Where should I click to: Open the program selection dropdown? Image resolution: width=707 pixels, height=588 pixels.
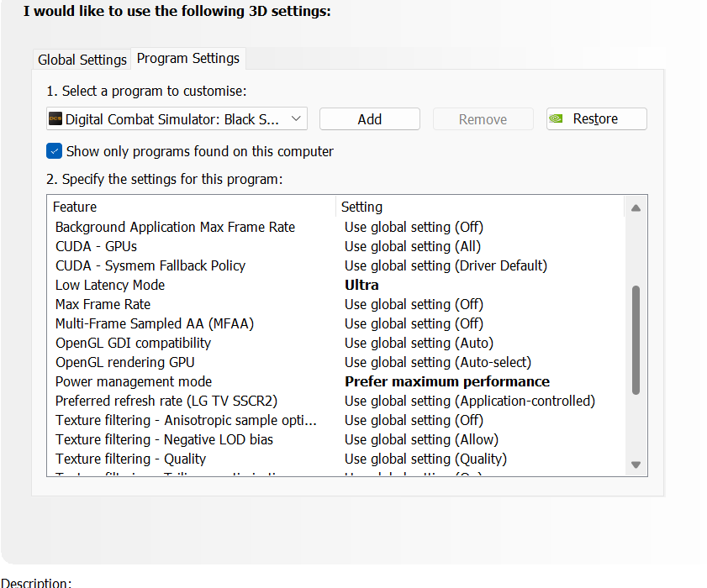coord(295,119)
